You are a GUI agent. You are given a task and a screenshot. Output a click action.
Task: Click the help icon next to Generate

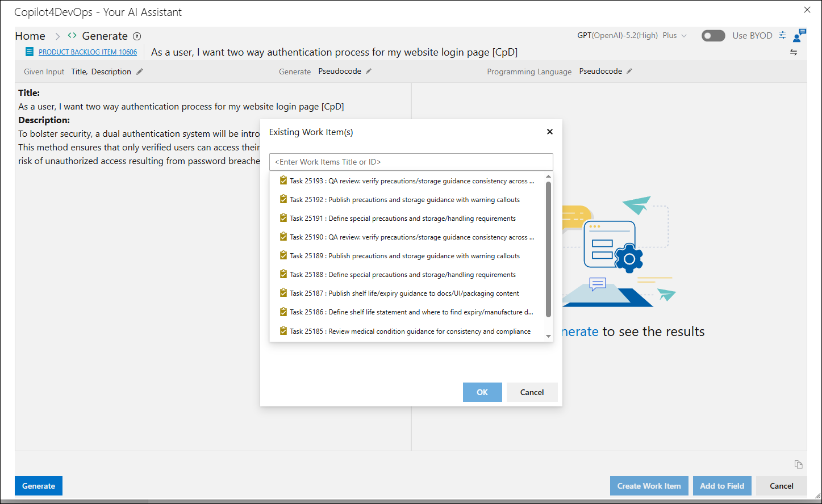coord(137,36)
